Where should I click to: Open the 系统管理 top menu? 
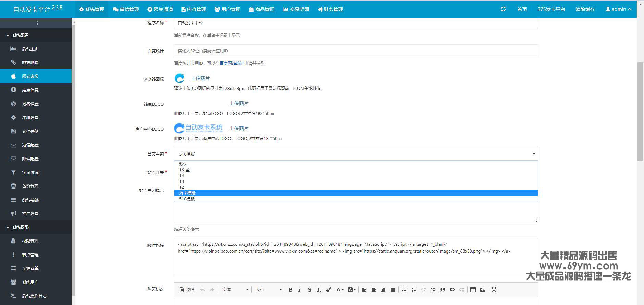(92, 9)
